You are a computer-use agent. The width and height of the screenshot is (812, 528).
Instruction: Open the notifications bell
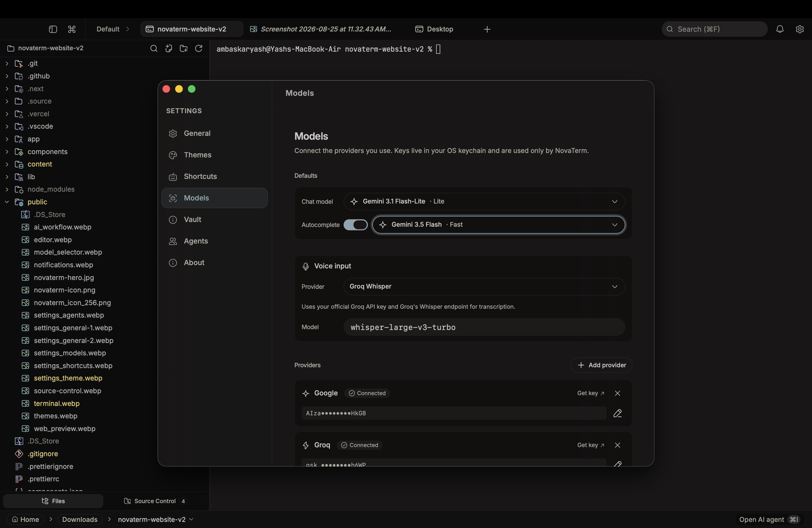(780, 29)
